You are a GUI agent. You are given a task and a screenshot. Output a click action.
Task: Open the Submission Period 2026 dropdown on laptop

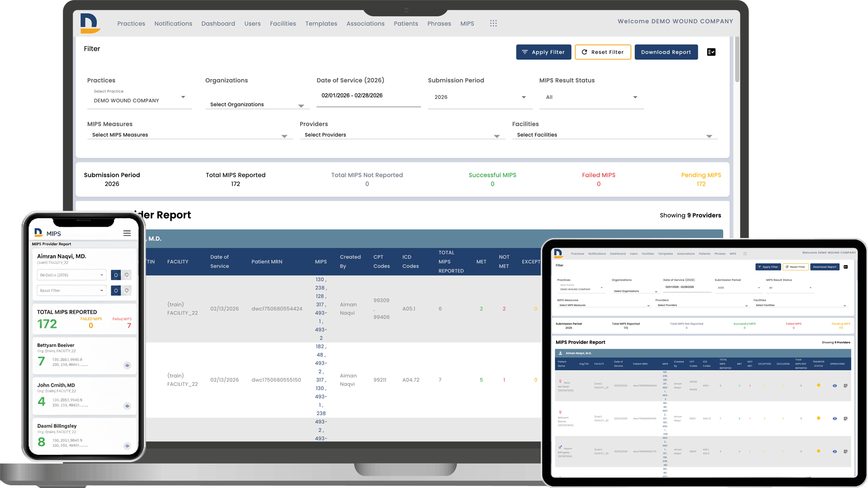(480, 97)
